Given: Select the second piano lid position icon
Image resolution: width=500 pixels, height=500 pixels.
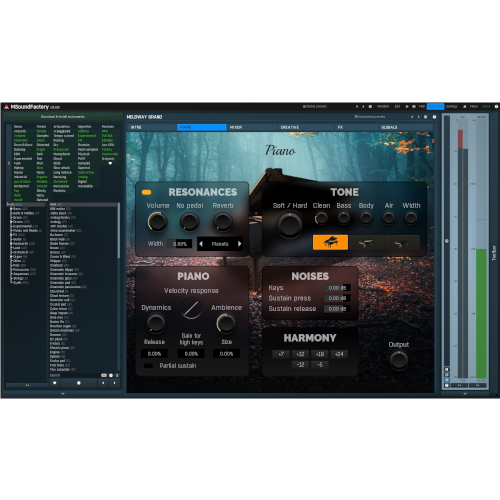Looking at the screenshot, I should click(366, 242).
